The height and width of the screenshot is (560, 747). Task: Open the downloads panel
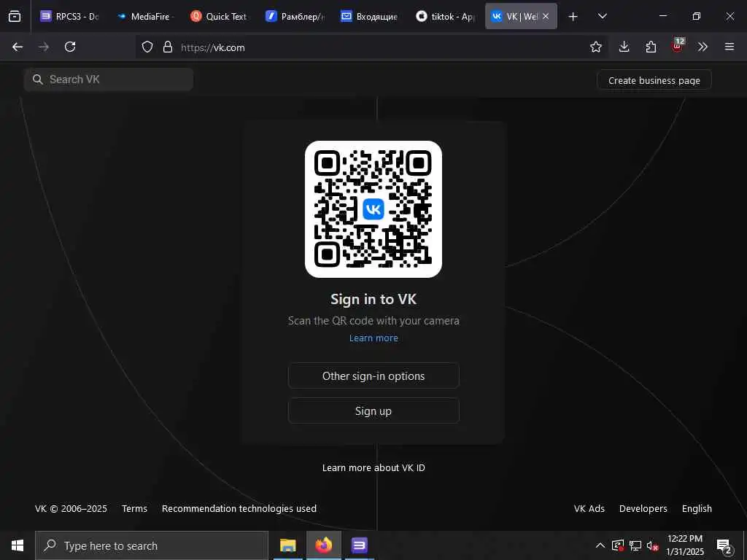[624, 47]
